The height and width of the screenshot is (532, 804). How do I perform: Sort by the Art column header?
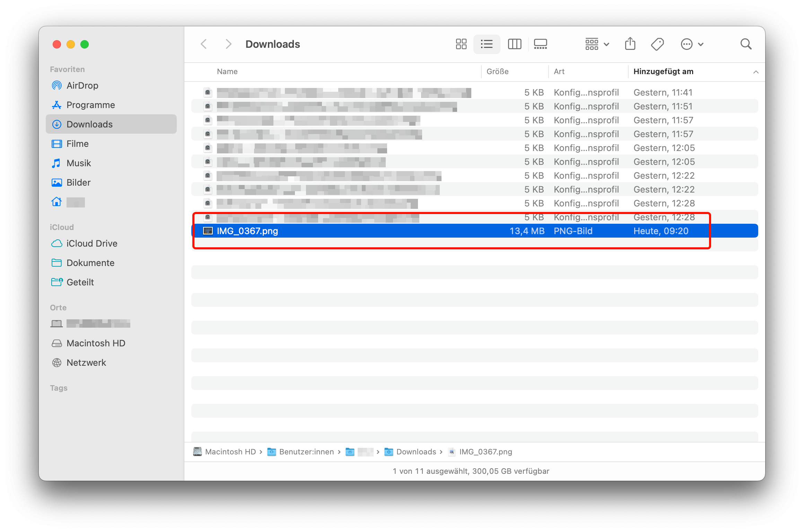pyautogui.click(x=559, y=72)
